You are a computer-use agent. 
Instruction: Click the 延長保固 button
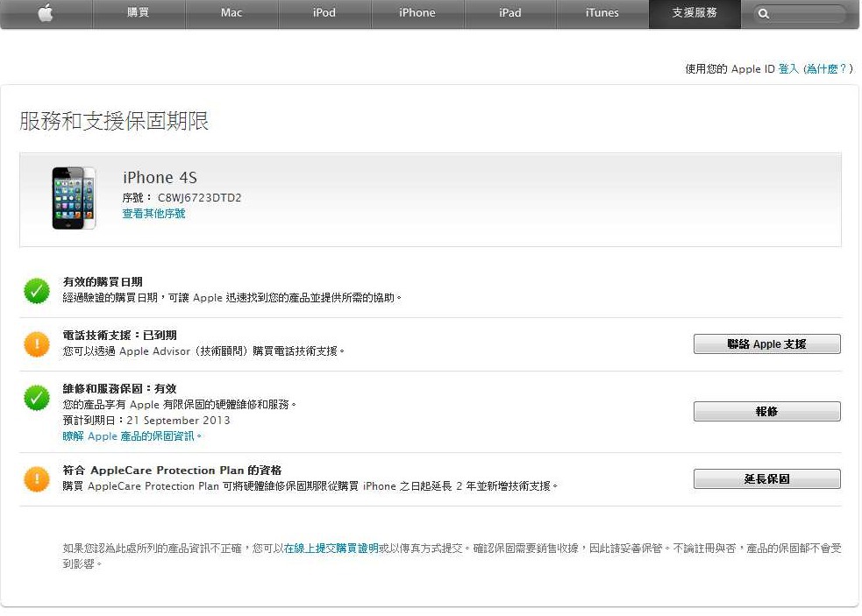click(x=767, y=478)
